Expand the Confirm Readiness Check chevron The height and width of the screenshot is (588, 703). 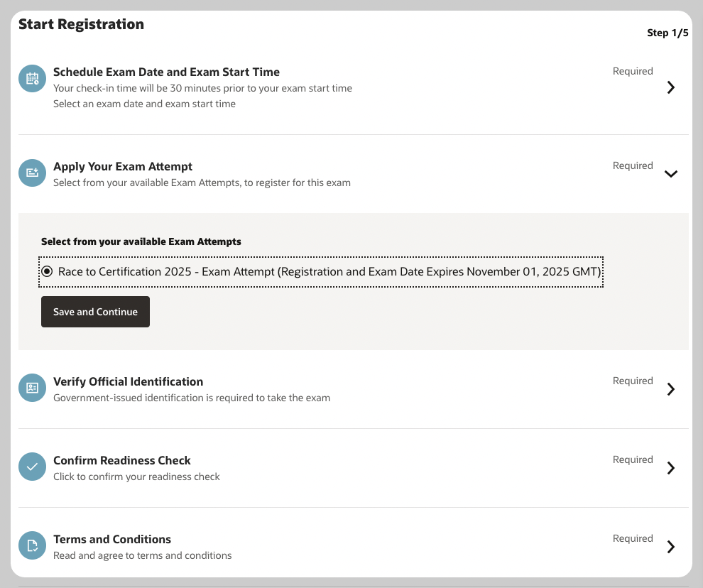point(671,468)
